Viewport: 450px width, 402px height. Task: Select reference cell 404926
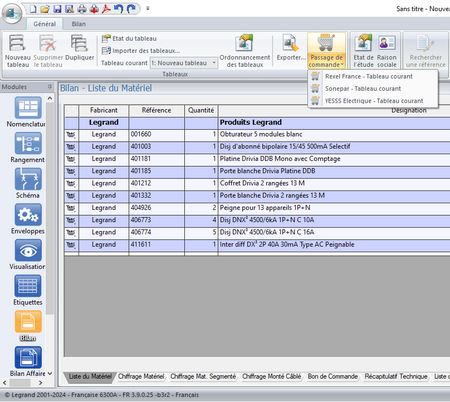pos(157,208)
